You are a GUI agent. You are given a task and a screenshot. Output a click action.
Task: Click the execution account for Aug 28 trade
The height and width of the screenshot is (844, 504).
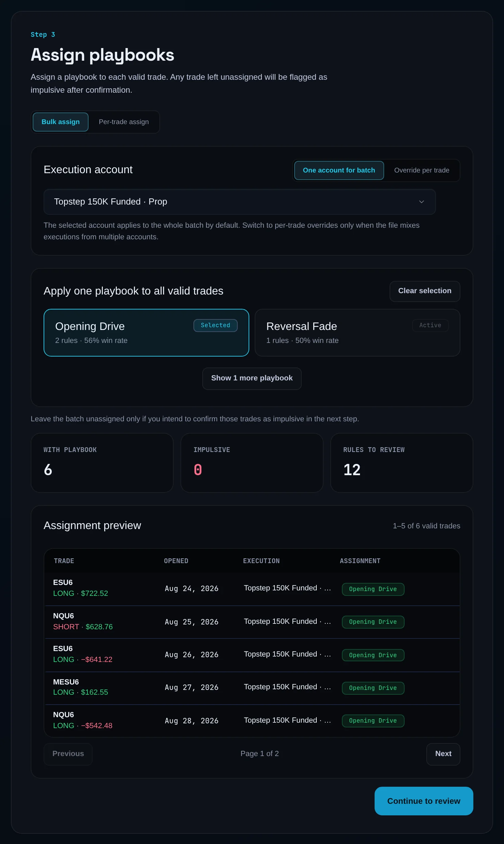pos(287,720)
